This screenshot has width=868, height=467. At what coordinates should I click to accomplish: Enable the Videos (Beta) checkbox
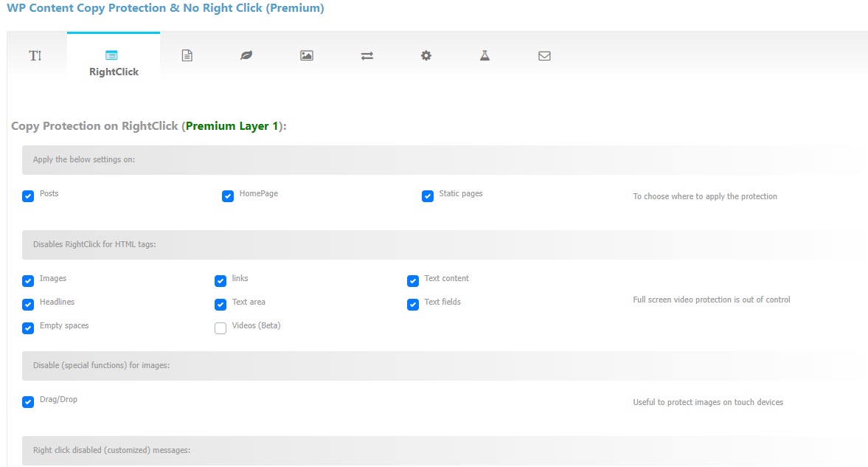point(221,328)
